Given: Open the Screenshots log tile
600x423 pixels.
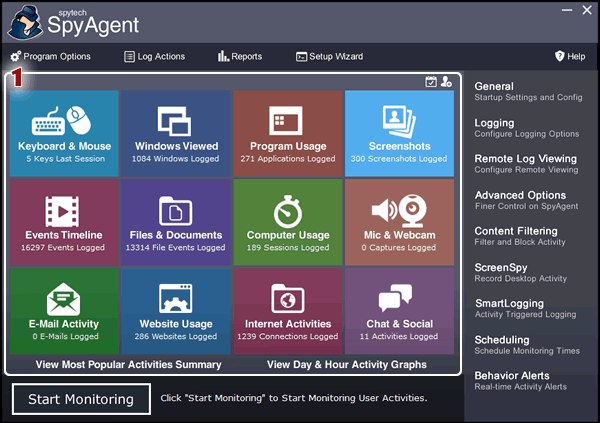Looking at the screenshot, I should click(399, 134).
